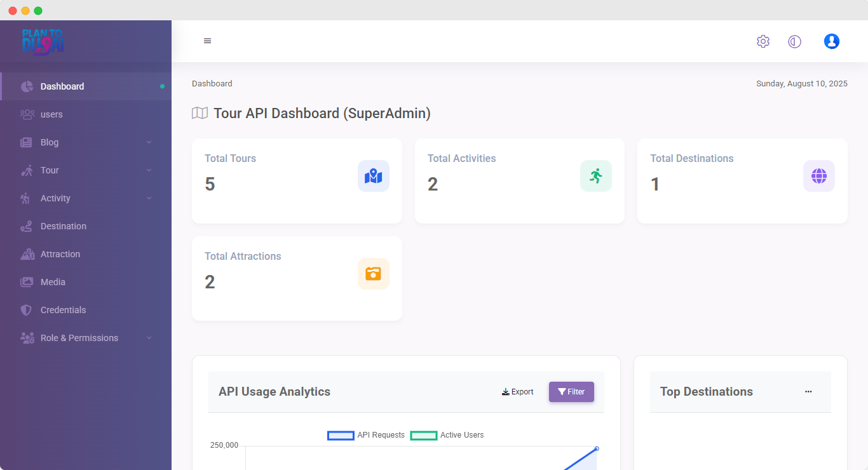The height and width of the screenshot is (470, 868).
Task: Click the Attraction sidebar icon
Action: (x=27, y=254)
